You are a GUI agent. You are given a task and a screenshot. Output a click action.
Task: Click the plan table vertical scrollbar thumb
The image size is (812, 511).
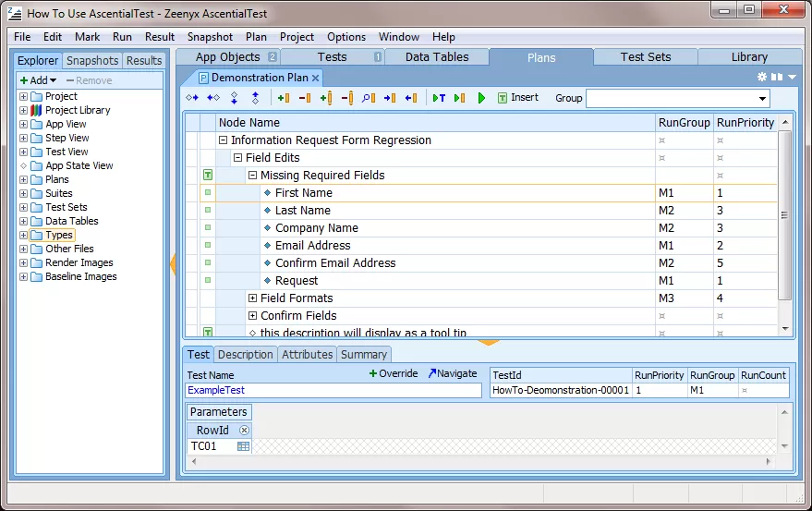click(x=784, y=215)
